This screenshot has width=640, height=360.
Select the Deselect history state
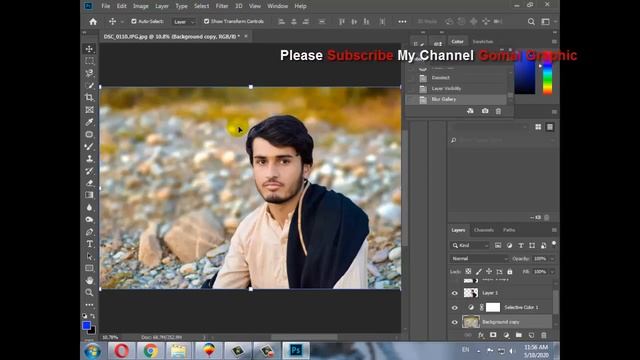pos(457,78)
